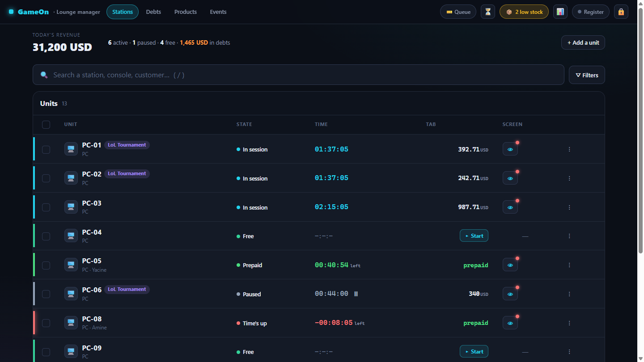Image resolution: width=644 pixels, height=362 pixels.
Task: Open the hourglass timers icon in header
Action: (488, 12)
